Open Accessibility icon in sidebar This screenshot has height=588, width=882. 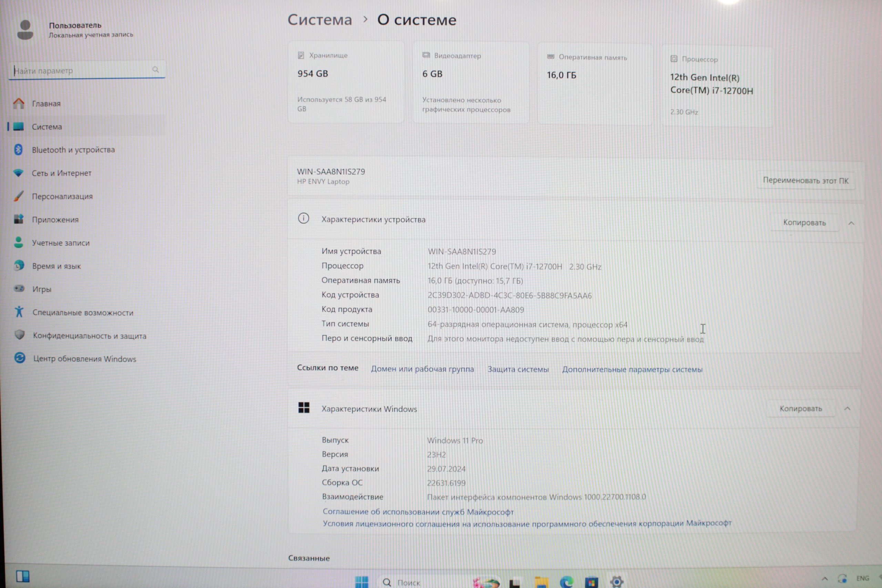pyautogui.click(x=19, y=312)
